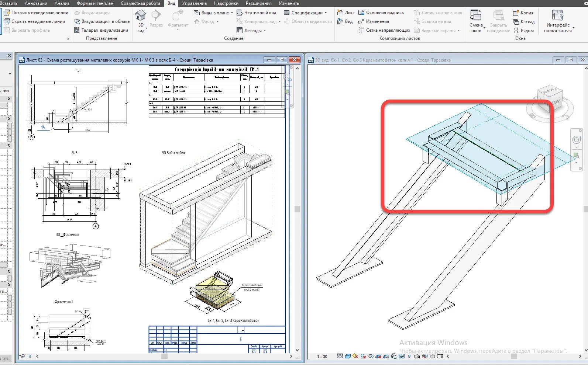Expand the 3D вид dropdown arrow
The height and width of the screenshot is (365, 588).
(x=146, y=28)
